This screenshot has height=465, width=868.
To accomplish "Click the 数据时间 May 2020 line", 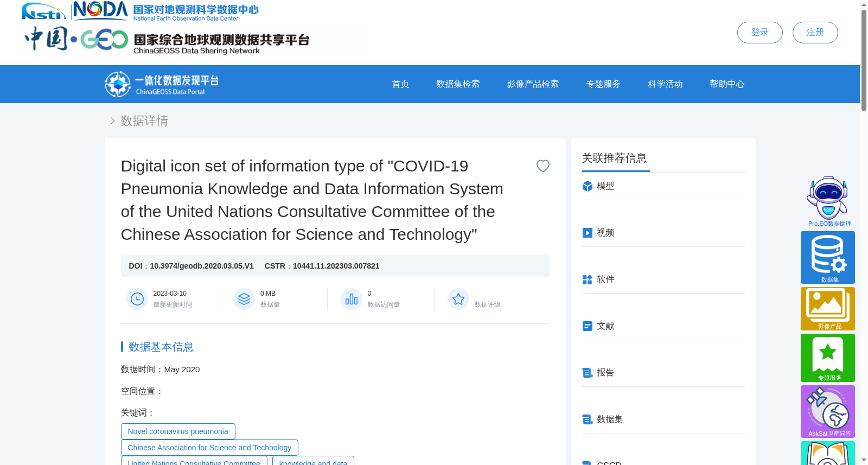I will 160,370.
